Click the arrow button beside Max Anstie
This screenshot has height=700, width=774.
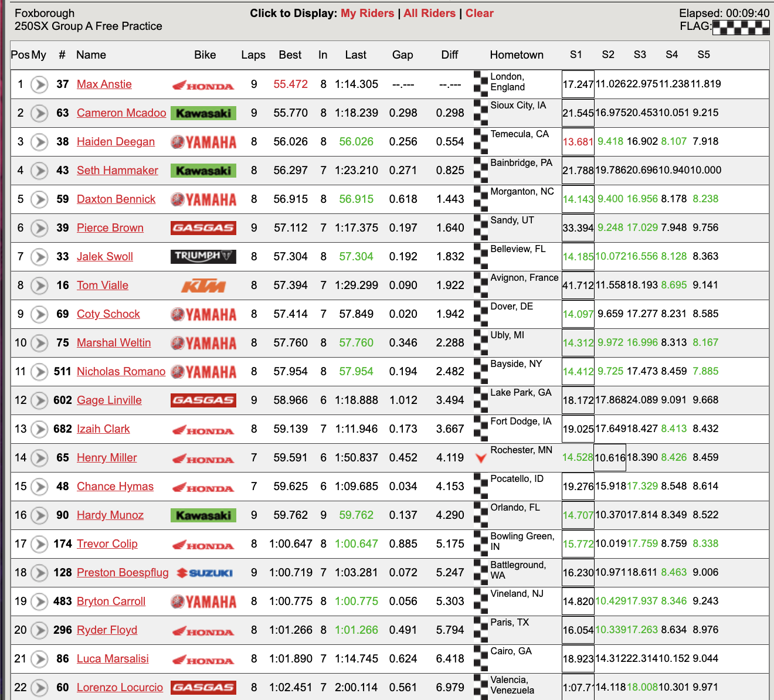[39, 84]
